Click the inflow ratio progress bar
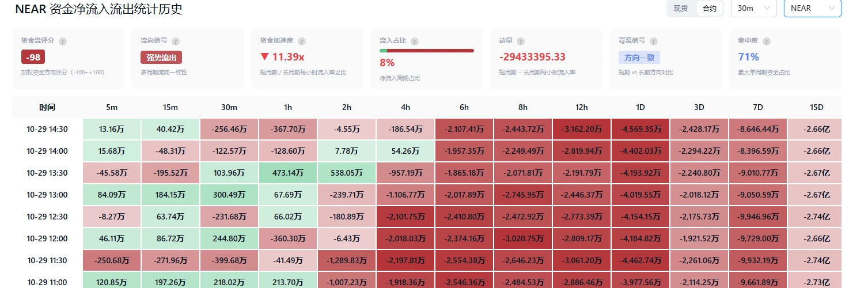868x288 pixels. click(x=427, y=51)
